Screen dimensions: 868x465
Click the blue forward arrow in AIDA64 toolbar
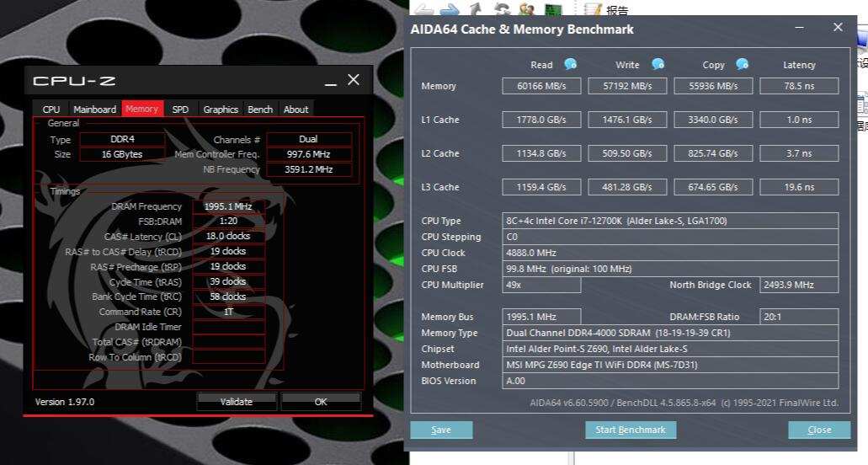click(x=450, y=9)
